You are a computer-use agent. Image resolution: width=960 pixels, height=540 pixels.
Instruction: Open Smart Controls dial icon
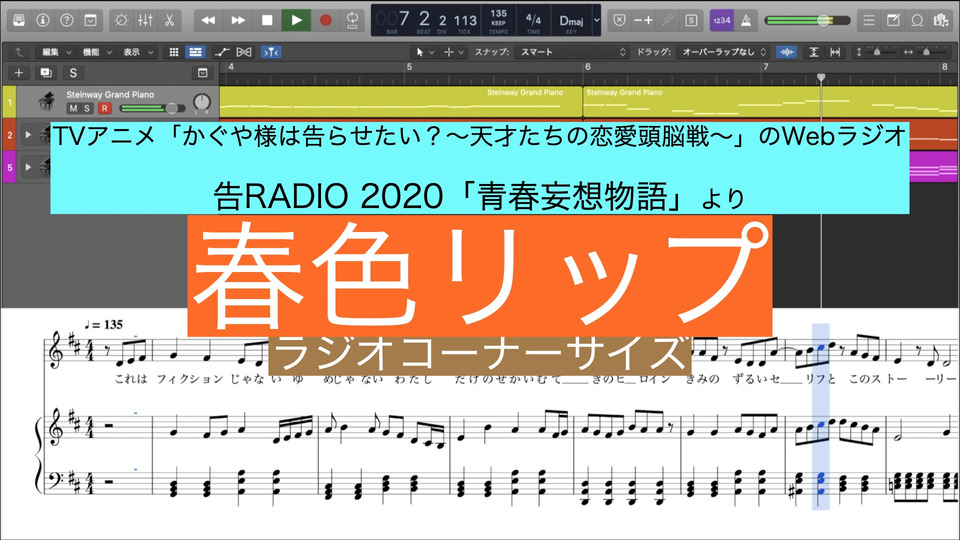pyautogui.click(x=121, y=19)
